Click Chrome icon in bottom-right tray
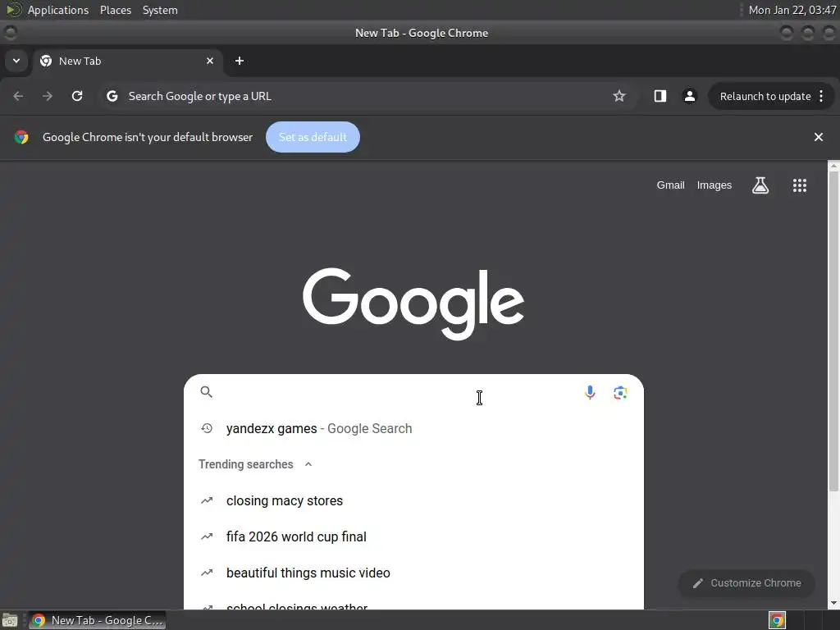 [x=777, y=620]
